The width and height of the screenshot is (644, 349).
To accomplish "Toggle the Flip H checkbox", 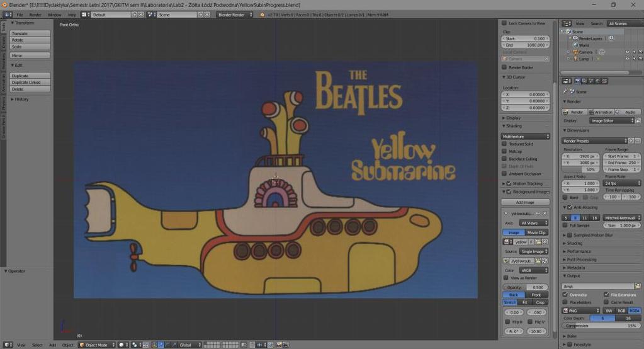I will (x=507, y=322).
